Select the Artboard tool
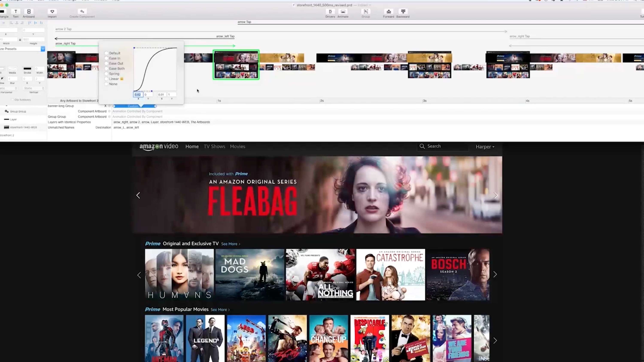The image size is (644, 362). 29,12
